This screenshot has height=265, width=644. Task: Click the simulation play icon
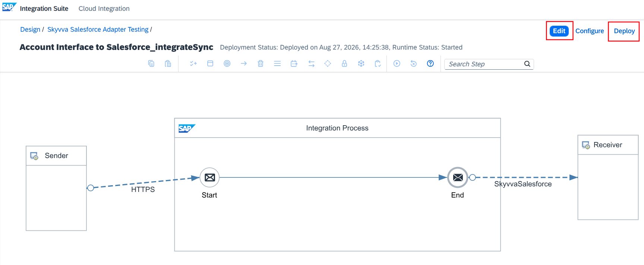pyautogui.click(x=397, y=63)
